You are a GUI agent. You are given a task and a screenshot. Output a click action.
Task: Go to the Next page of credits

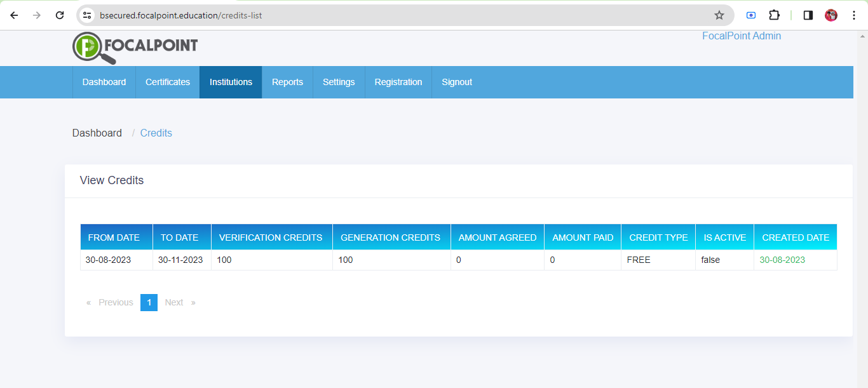click(x=174, y=302)
